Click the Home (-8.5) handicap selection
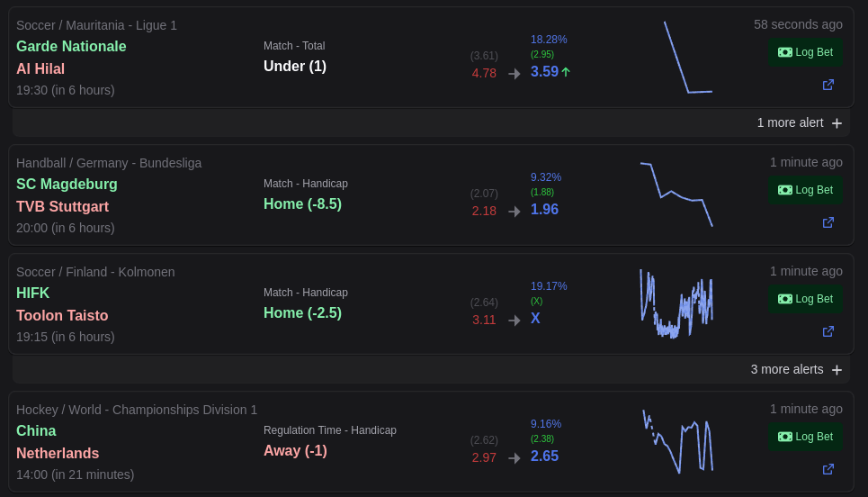Viewport: 868px width, 497px height. tap(302, 203)
